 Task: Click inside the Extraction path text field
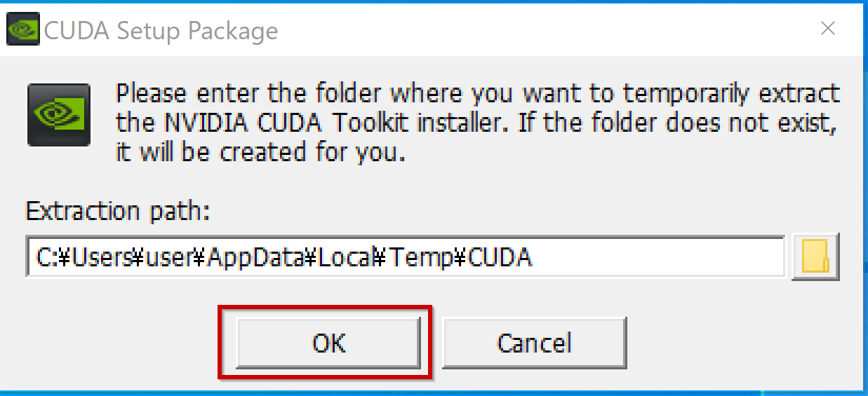coord(405,257)
